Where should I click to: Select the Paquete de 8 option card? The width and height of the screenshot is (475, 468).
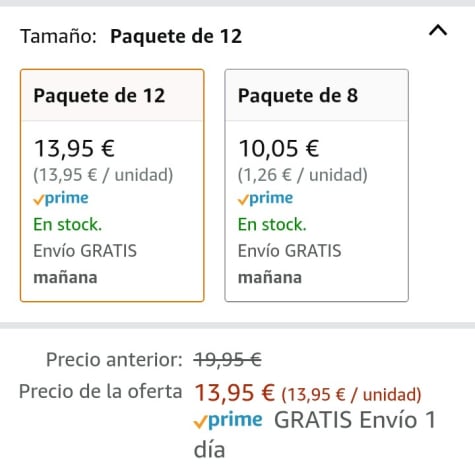coord(317,185)
